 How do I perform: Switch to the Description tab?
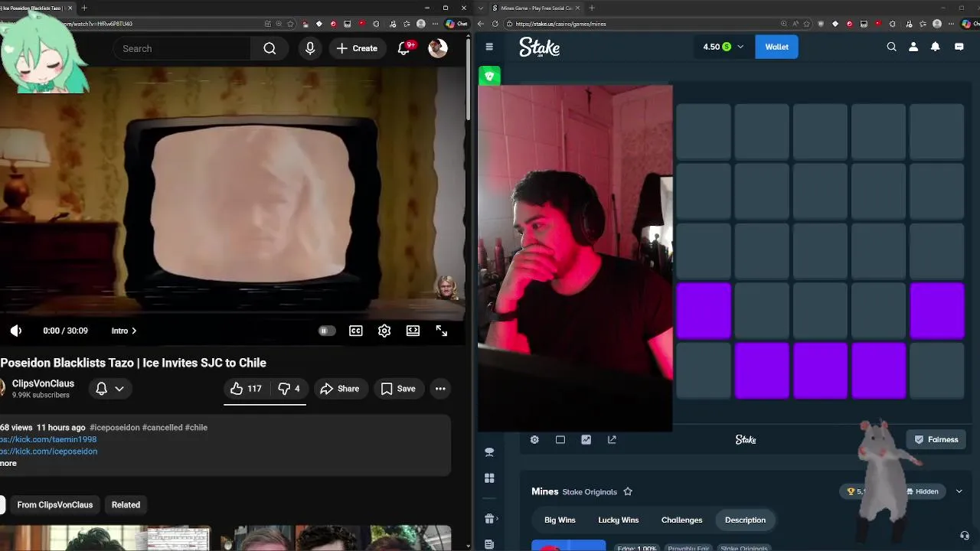(x=745, y=520)
